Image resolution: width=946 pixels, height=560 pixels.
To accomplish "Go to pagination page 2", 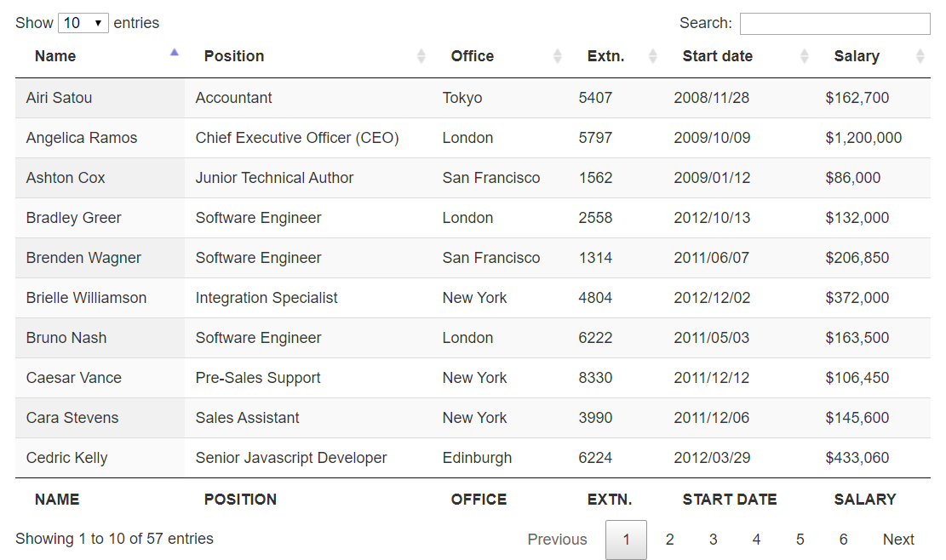I will [x=670, y=540].
